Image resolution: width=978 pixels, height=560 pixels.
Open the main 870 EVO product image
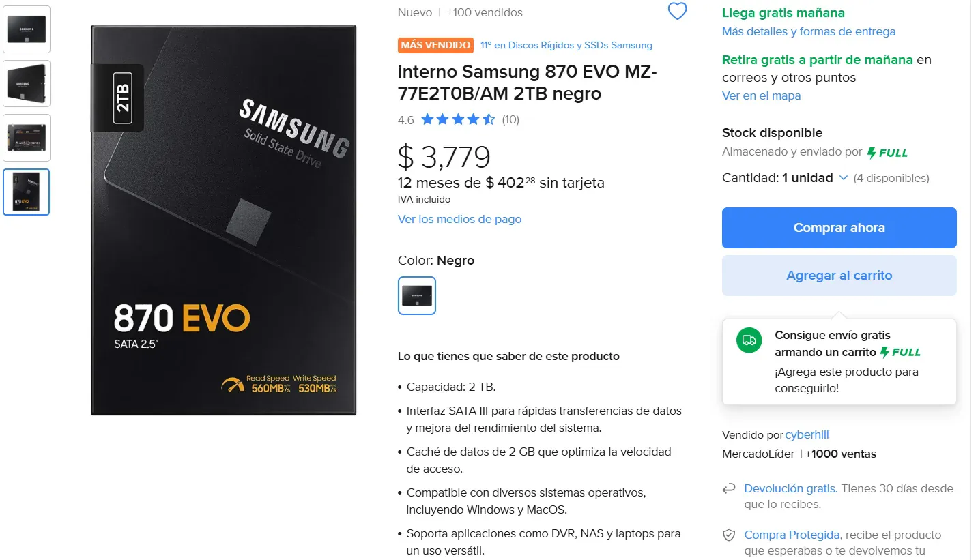pyautogui.click(x=224, y=220)
